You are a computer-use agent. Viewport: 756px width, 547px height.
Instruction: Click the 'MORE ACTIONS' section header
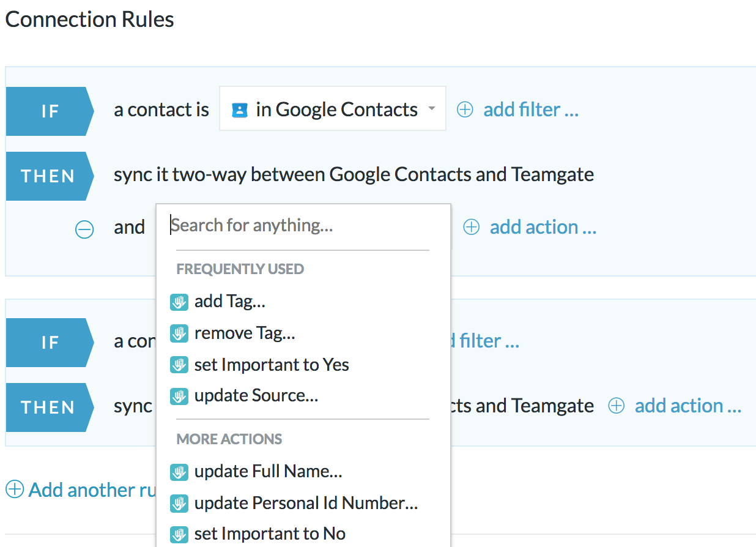(x=229, y=439)
